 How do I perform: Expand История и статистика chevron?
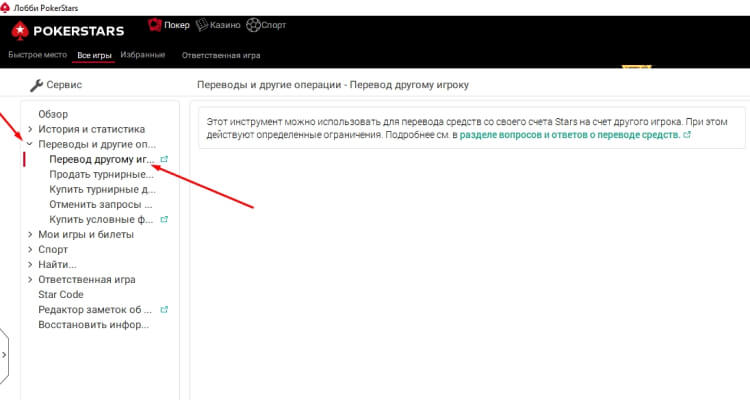(x=30, y=129)
